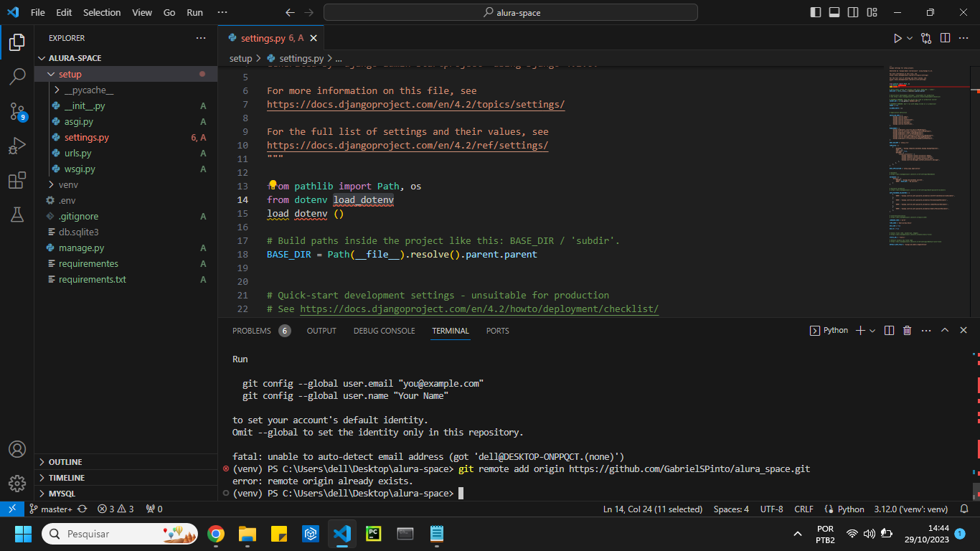Viewport: 980px width, 551px height.
Task: Open the Explorer view in activity bar
Action: 17,42
